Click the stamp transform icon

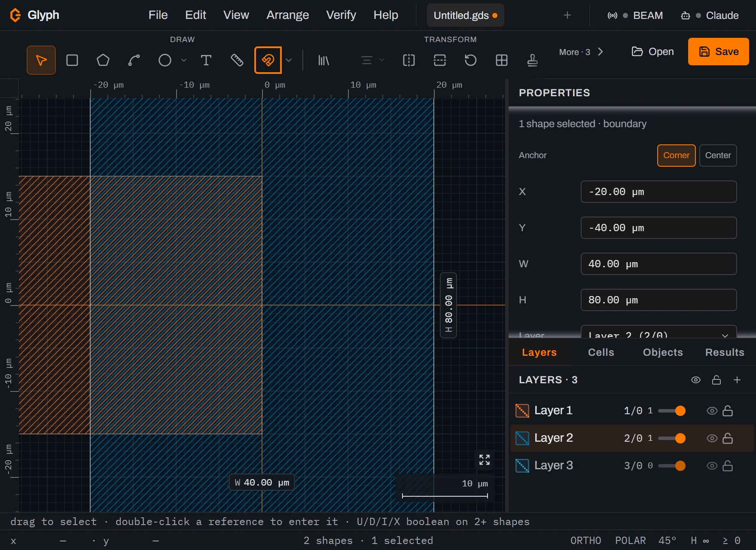click(533, 60)
